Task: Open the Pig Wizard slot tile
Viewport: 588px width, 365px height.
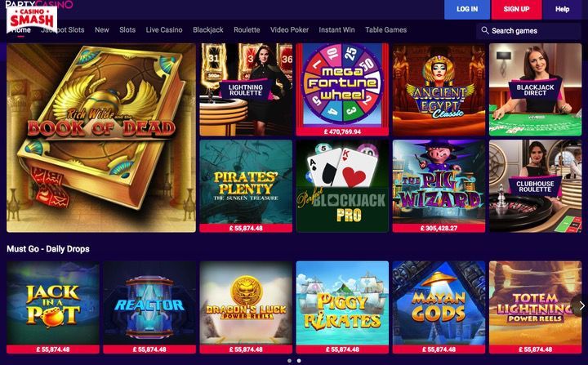Action: [x=439, y=186]
